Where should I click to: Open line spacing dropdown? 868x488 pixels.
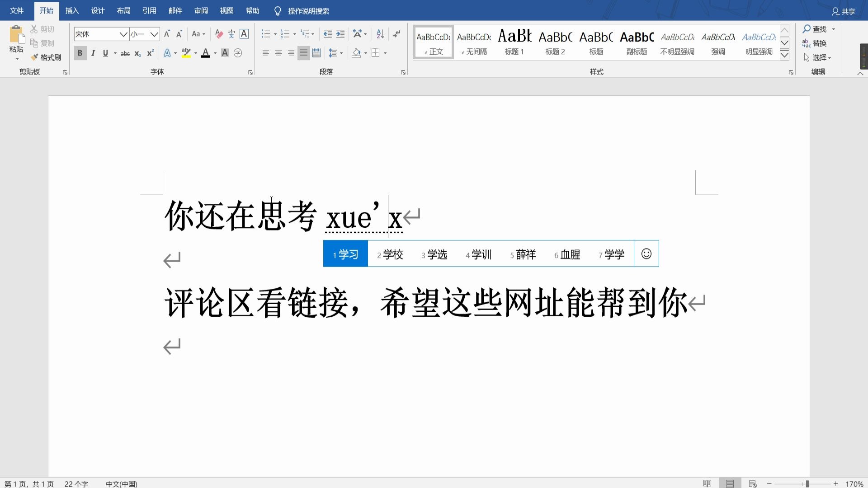[335, 53]
